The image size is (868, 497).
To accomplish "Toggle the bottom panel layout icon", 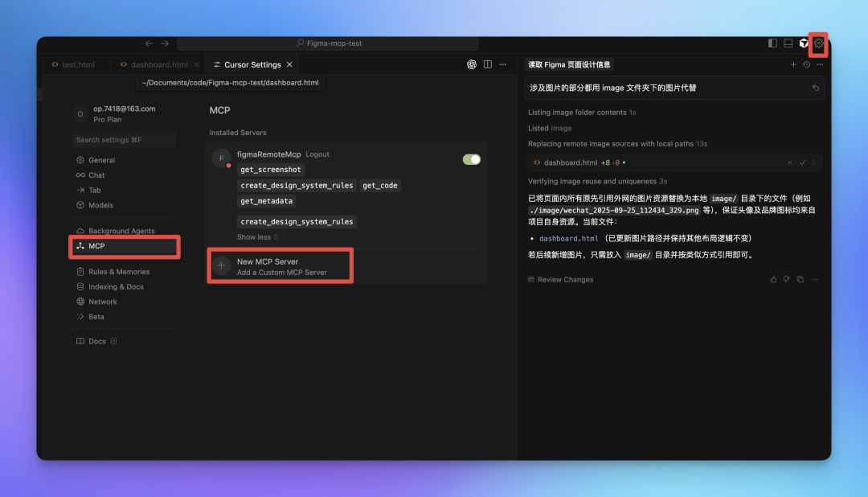I will 788,43.
